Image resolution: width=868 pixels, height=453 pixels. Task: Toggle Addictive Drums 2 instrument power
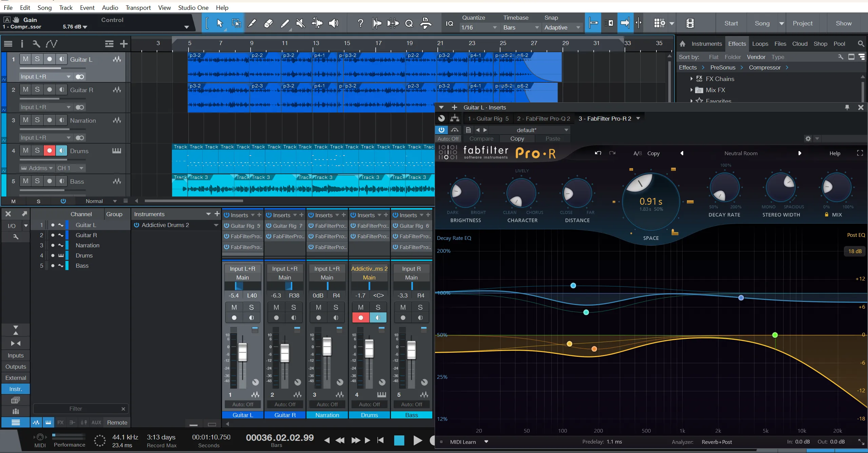coord(136,225)
